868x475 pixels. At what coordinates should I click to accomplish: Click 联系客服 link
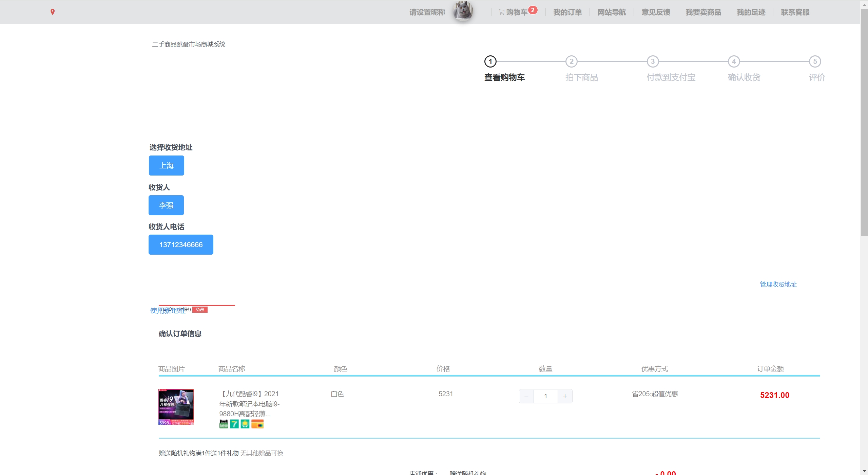click(795, 12)
